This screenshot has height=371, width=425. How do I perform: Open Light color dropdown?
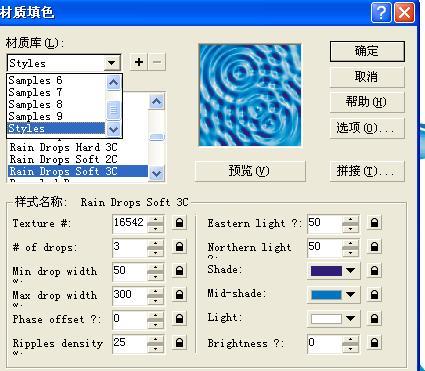pyautogui.click(x=351, y=319)
